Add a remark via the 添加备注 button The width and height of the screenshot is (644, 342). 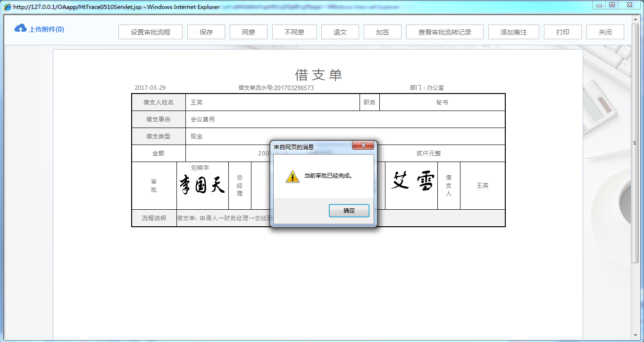tap(513, 32)
